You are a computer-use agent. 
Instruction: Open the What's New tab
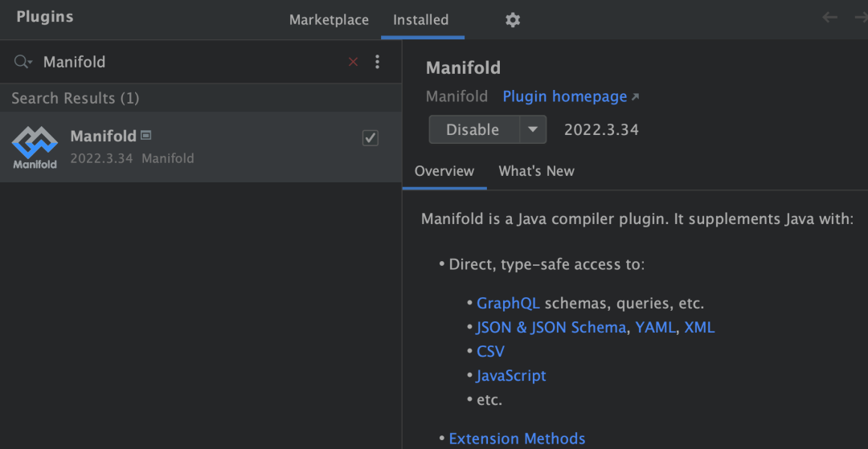pos(536,171)
